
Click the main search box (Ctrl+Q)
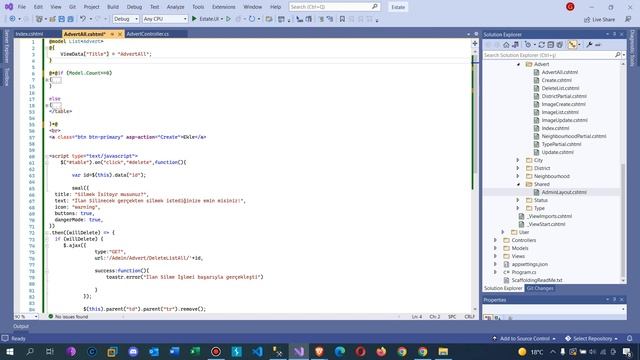click(334, 7)
